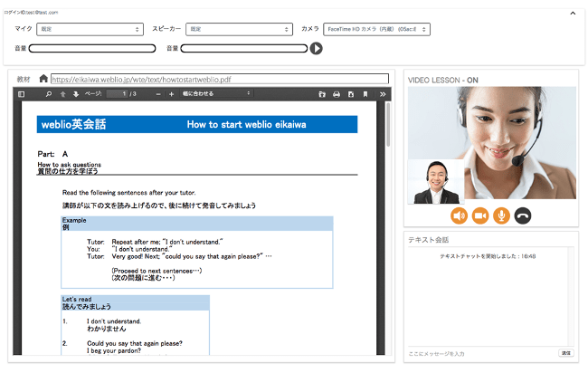Click the 'Example' box header
588x373 pixels.
click(74, 220)
